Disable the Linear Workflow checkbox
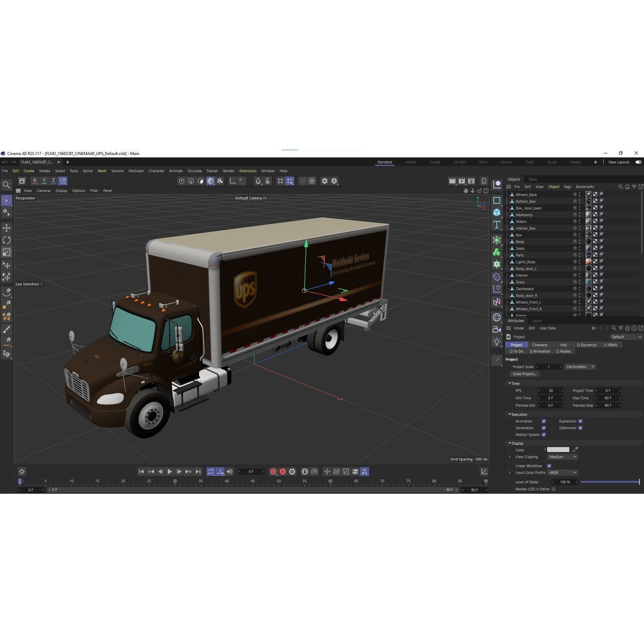 pos(549,466)
